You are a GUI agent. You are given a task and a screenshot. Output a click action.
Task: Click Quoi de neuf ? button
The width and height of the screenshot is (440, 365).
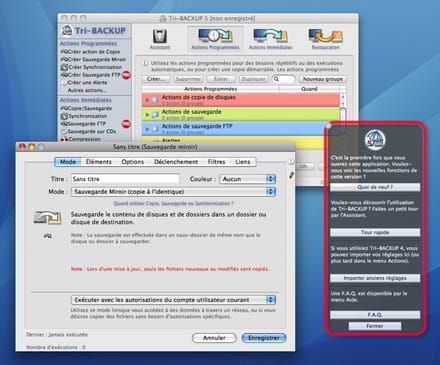click(375, 187)
